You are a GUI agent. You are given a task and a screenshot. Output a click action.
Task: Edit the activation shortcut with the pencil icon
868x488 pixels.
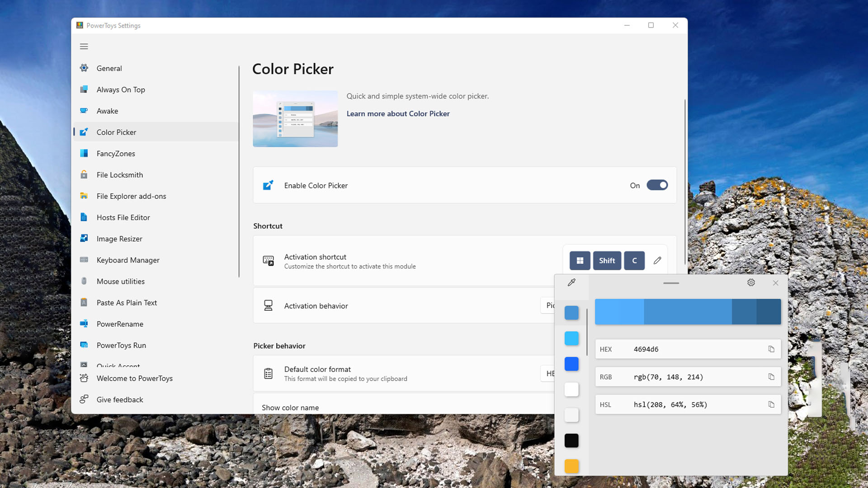point(657,260)
